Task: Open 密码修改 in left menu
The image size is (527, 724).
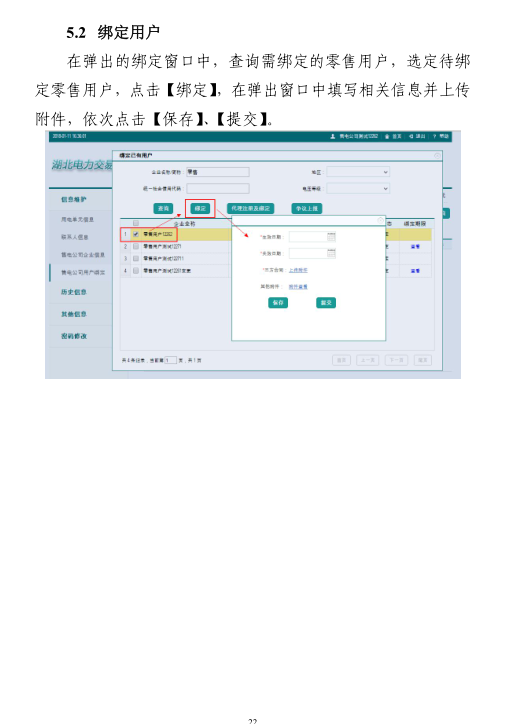Action: 74,336
